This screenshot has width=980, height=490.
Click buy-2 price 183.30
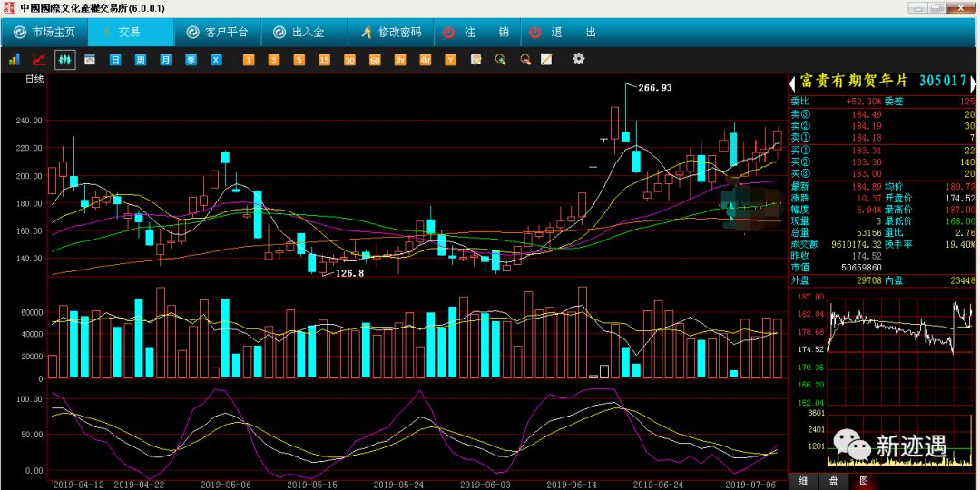865,162
